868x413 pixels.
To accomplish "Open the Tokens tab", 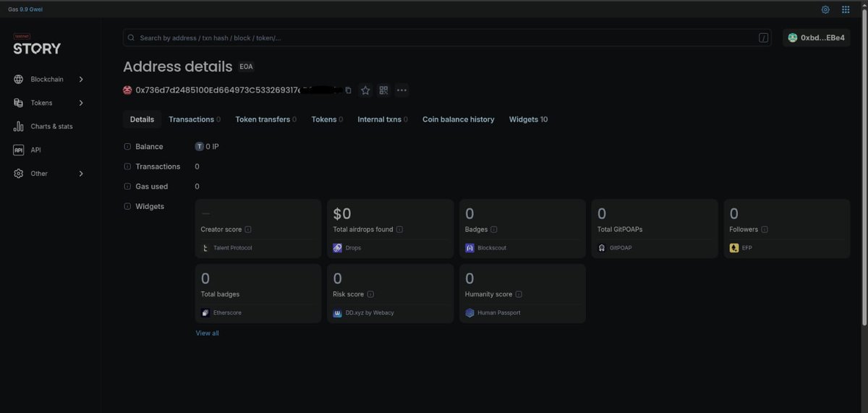I will (327, 119).
